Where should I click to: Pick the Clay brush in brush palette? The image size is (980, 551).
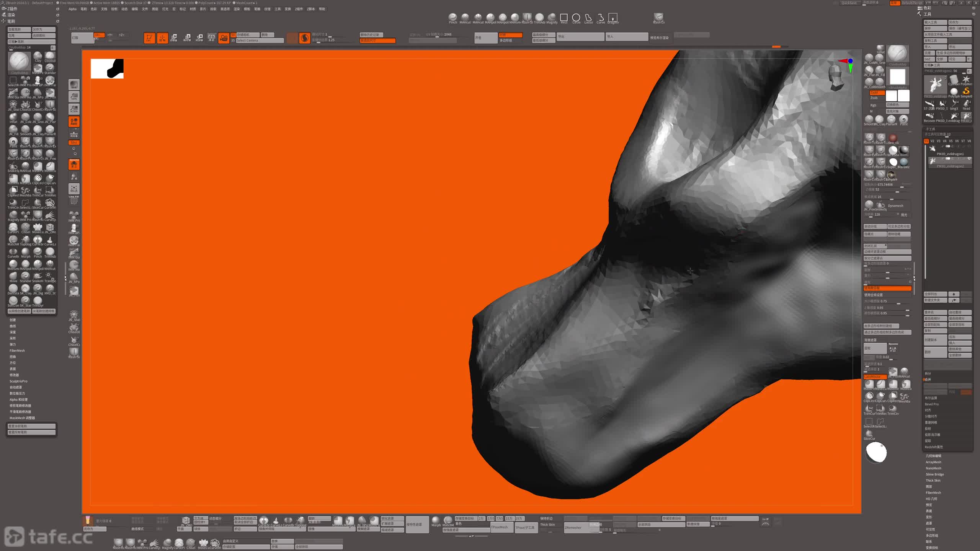38,57
